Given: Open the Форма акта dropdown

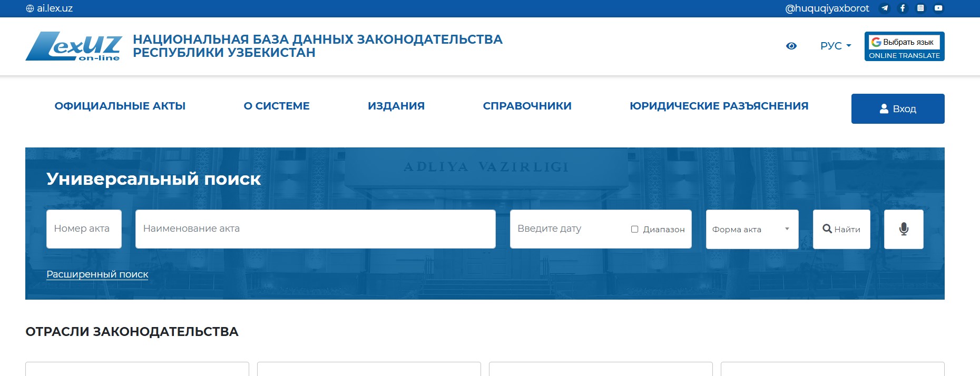Looking at the screenshot, I should click(x=752, y=229).
